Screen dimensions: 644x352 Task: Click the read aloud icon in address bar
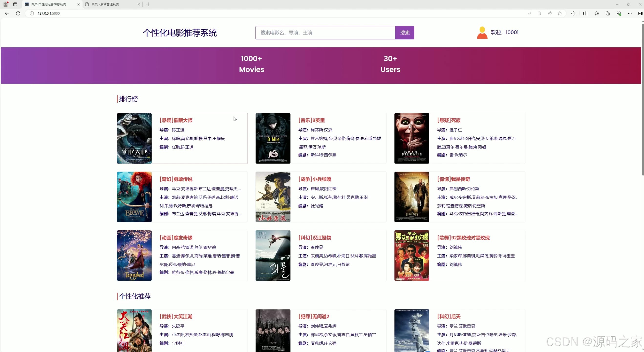point(549,13)
